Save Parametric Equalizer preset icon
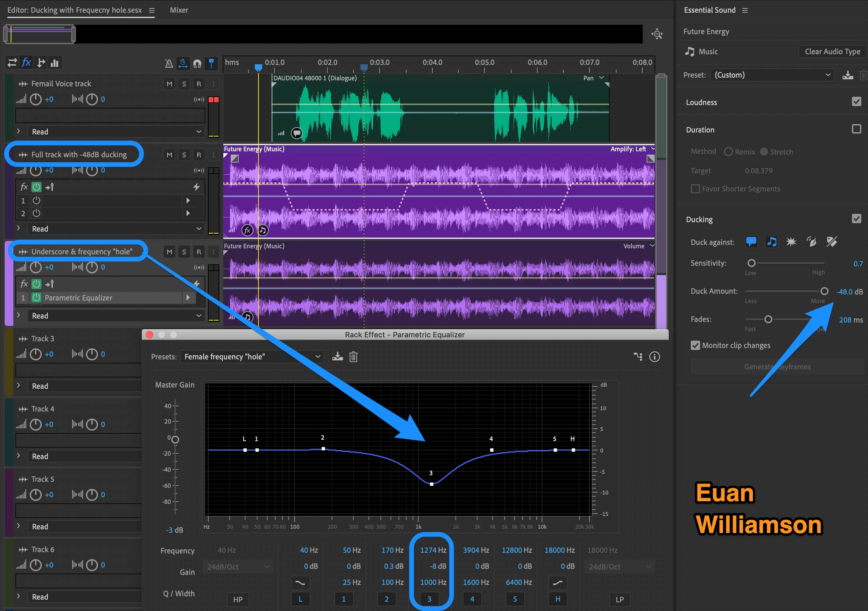868x611 pixels. (337, 356)
